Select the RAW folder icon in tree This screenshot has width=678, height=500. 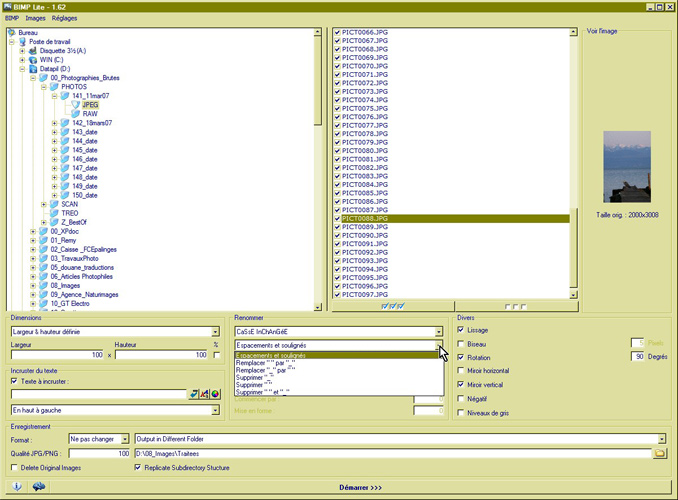(76, 113)
